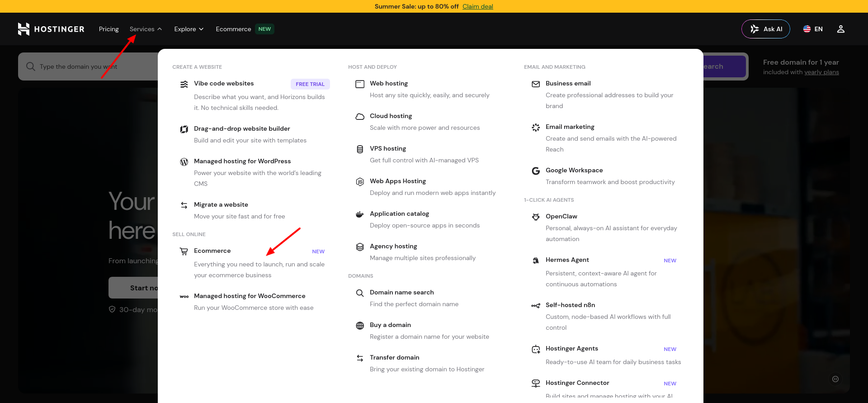This screenshot has width=868, height=403.
Task: Open the Pricing nav item
Action: [x=109, y=29]
